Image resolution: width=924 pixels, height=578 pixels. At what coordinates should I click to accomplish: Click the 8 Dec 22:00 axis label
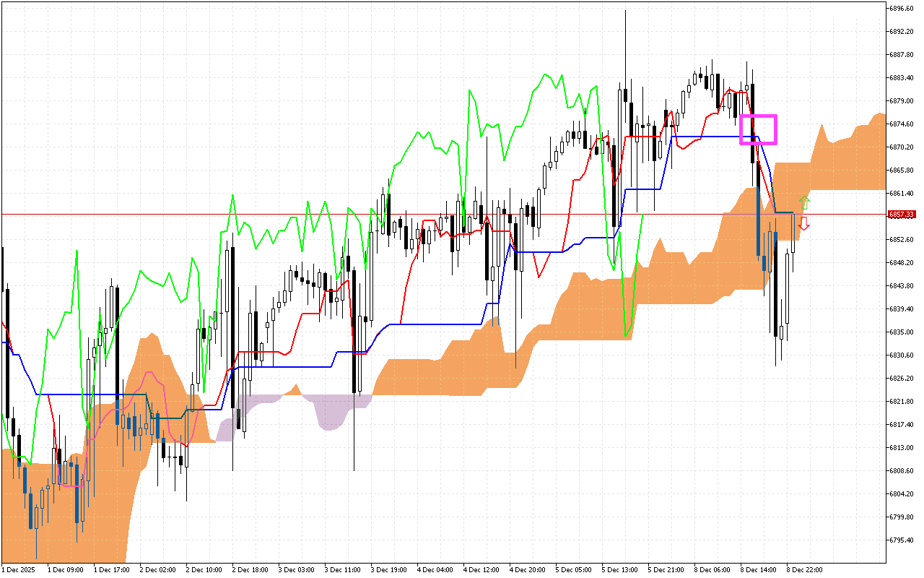803,569
